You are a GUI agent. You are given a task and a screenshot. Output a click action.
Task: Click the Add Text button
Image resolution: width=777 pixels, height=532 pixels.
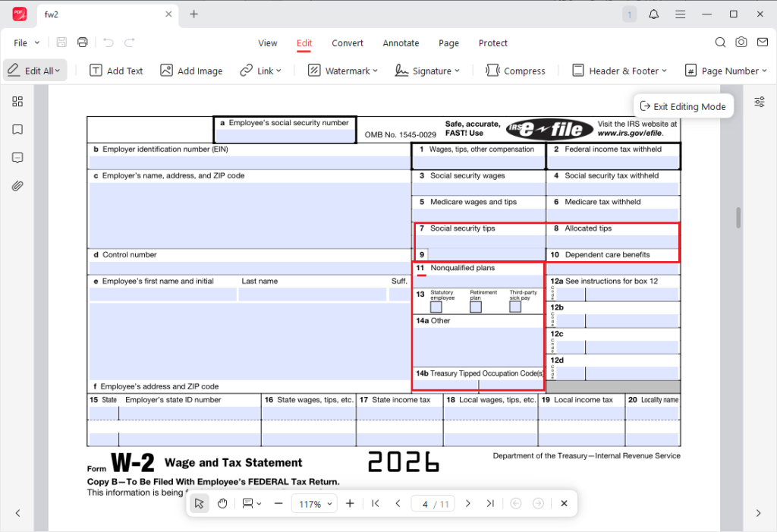tap(116, 71)
